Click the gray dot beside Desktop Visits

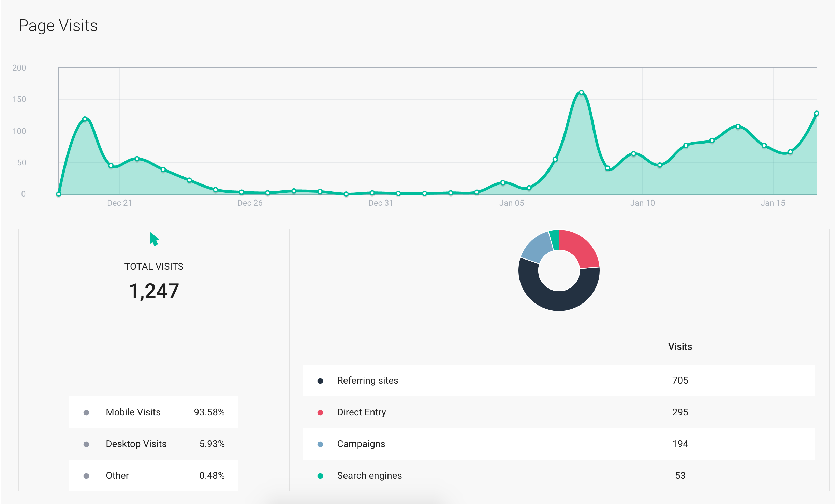[x=86, y=444]
